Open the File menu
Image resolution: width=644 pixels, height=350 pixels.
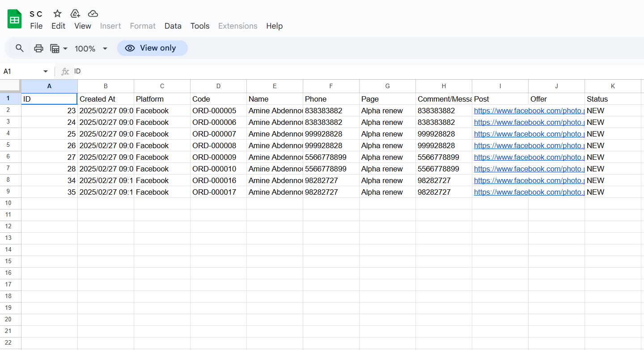pyautogui.click(x=36, y=26)
